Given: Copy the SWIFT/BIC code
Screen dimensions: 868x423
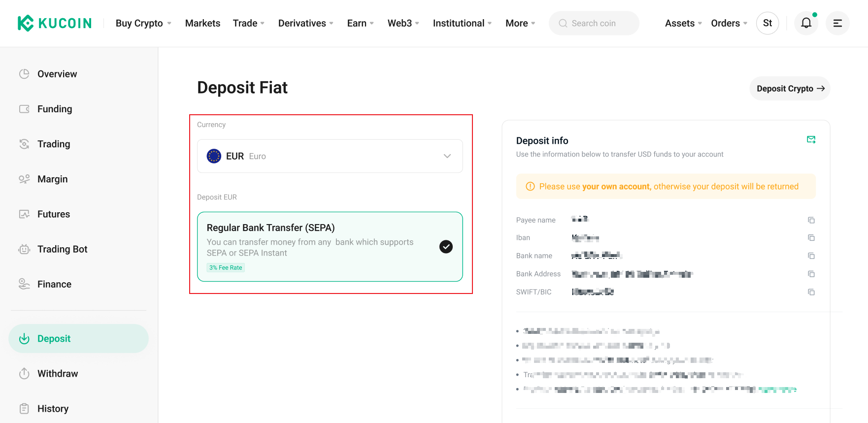Looking at the screenshot, I should point(811,292).
